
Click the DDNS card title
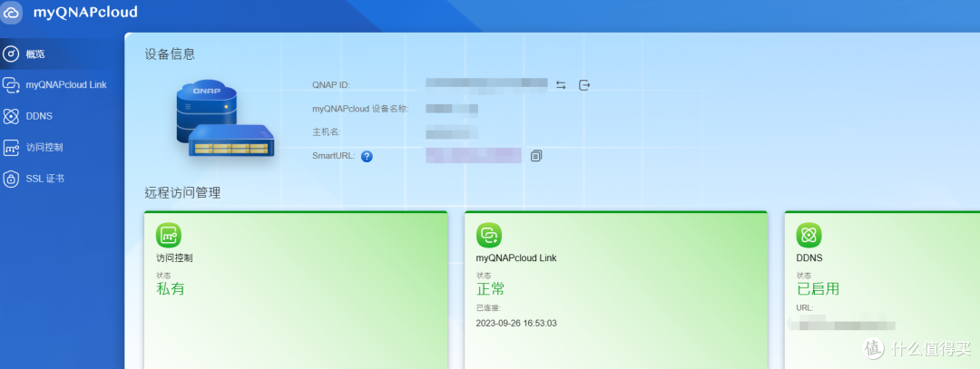(809, 257)
